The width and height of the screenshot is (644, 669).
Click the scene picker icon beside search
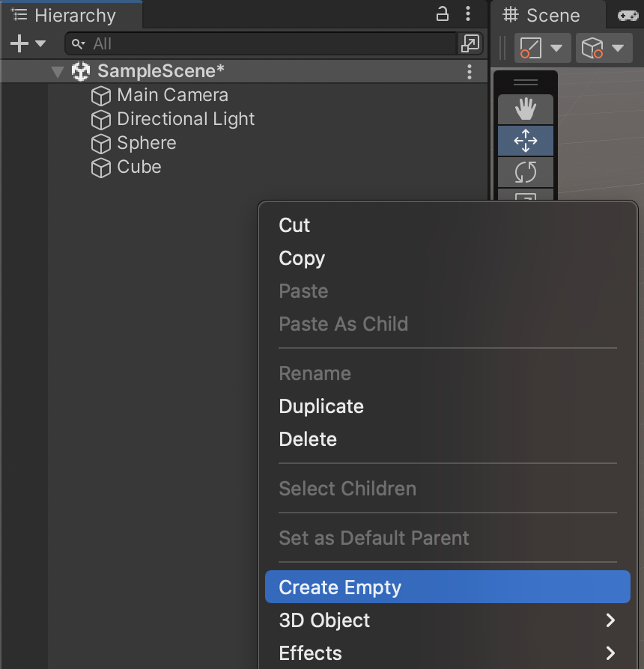point(470,44)
